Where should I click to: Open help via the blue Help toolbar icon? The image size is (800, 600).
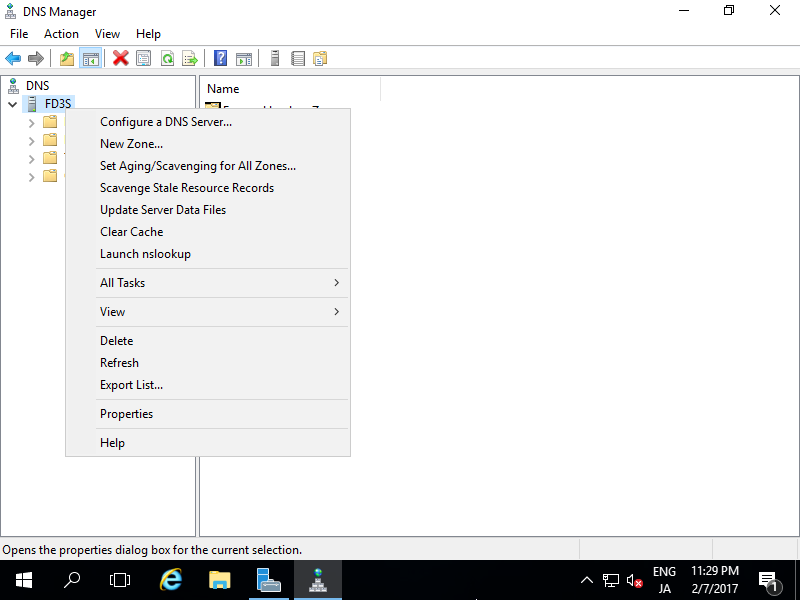[x=219, y=57]
